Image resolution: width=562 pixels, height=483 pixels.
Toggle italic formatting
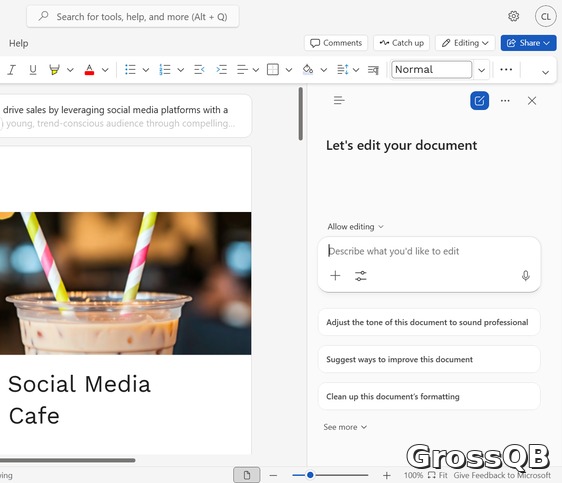tap(11, 70)
